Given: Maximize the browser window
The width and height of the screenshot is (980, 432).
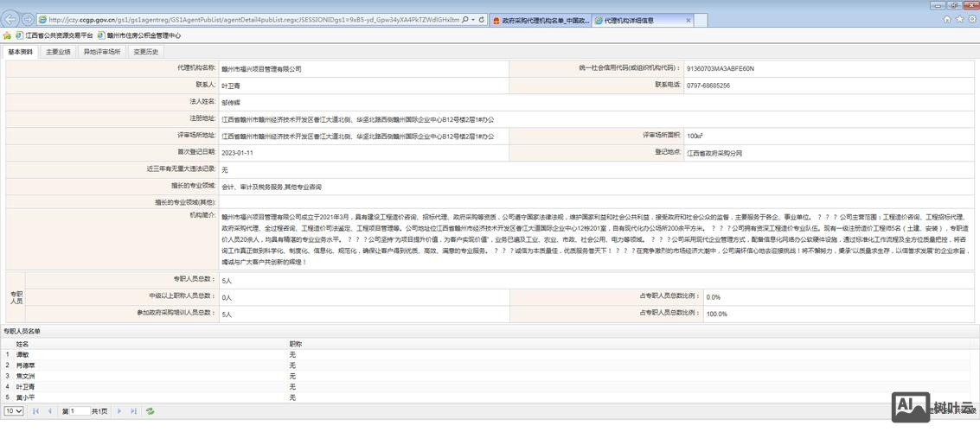Looking at the screenshot, I should point(954,5).
